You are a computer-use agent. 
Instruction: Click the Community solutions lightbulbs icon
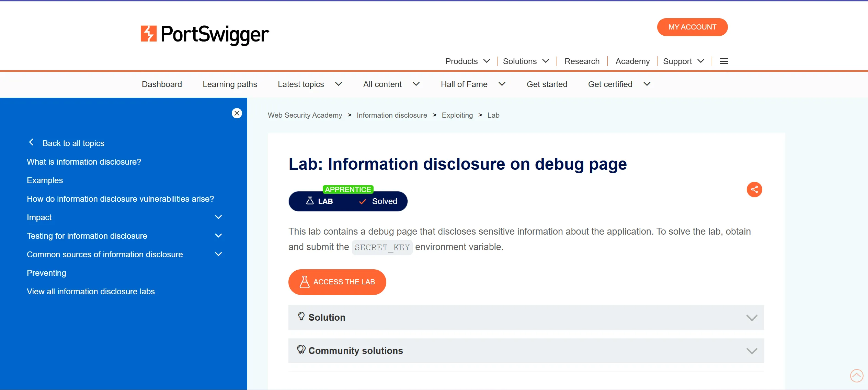[x=301, y=350]
